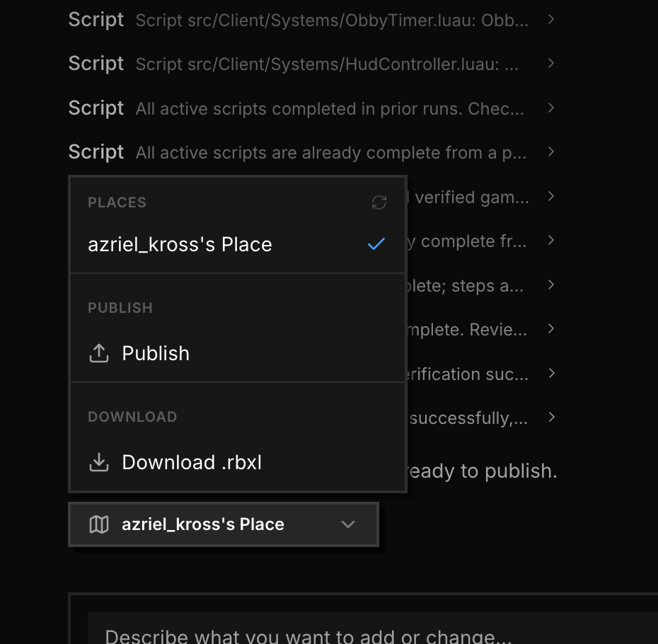Expand the ObbyTimer.luau script row chevron
Image resolution: width=658 pixels, height=644 pixels.
click(551, 19)
